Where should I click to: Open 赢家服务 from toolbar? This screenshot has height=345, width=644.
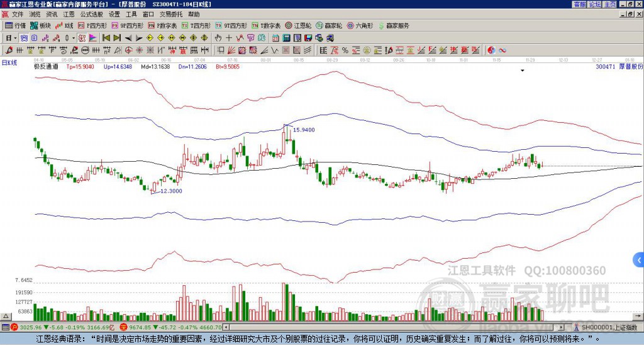[394, 25]
